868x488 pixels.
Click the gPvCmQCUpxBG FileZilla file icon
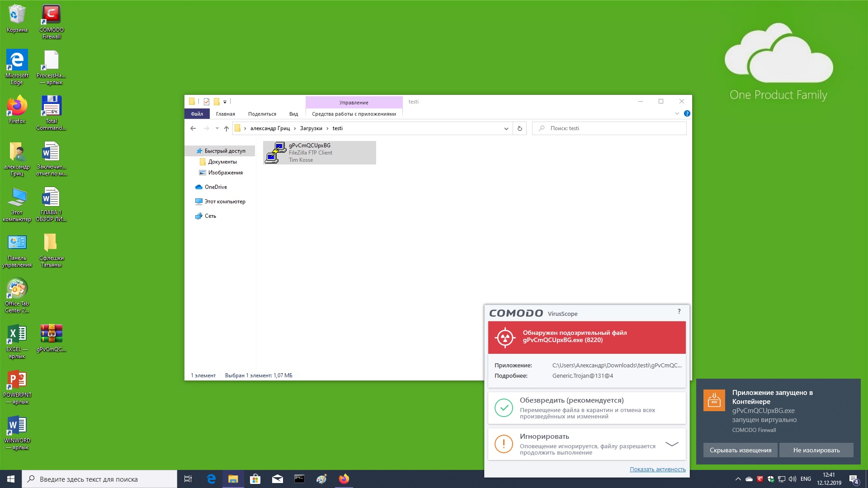(275, 152)
